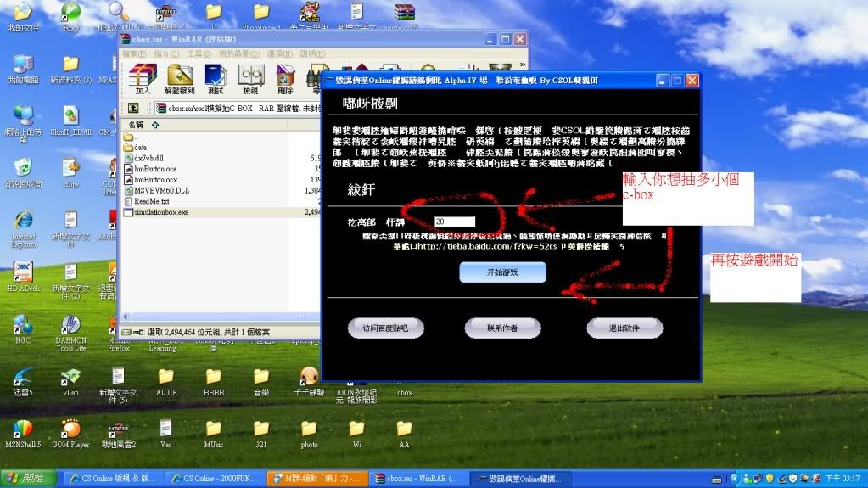The height and width of the screenshot is (488, 868).
Task: Open the GOM Player desktop shortcut
Action: point(70,433)
